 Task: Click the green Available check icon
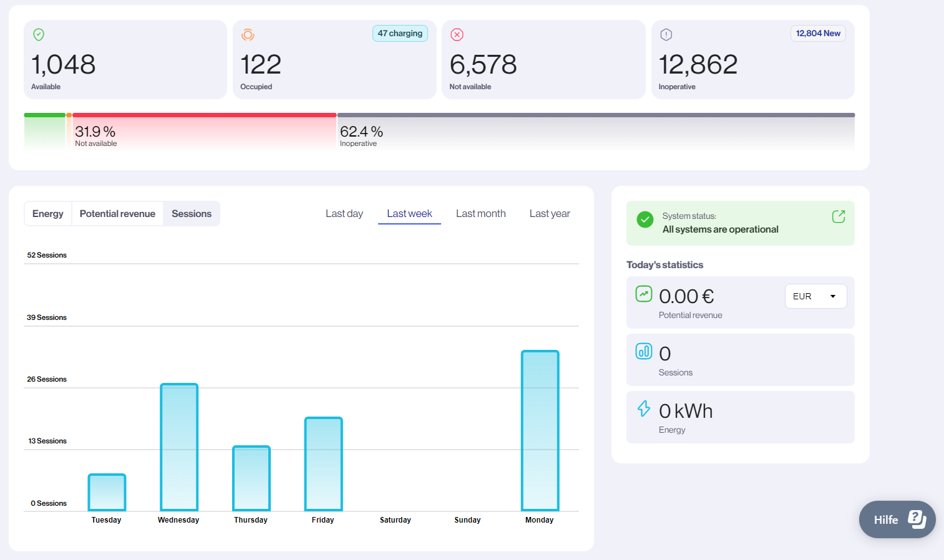(x=38, y=34)
